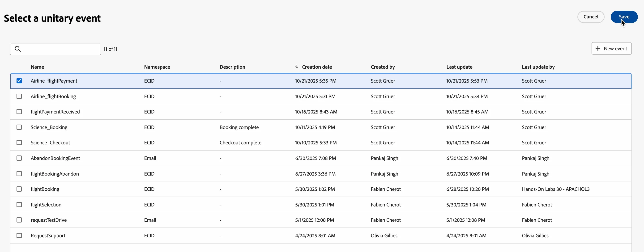Click the flightPaymentReceived event name
644x252 pixels.
tap(55, 112)
